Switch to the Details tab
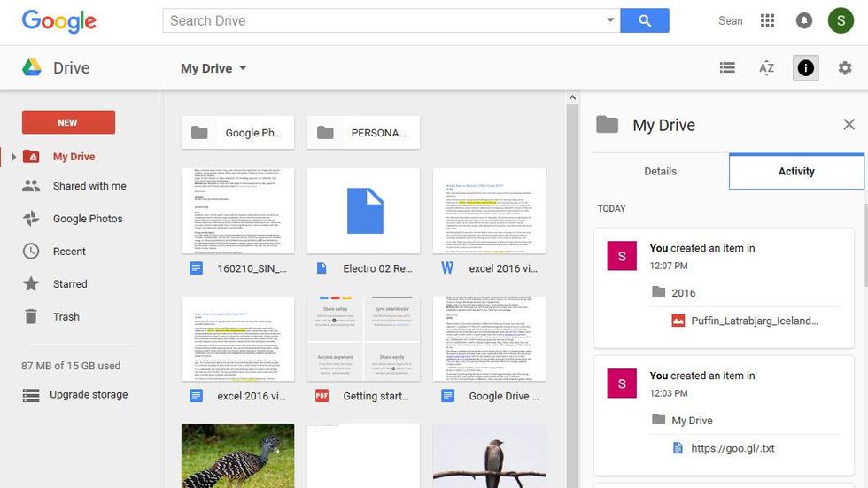The height and width of the screenshot is (488, 868). [x=660, y=171]
